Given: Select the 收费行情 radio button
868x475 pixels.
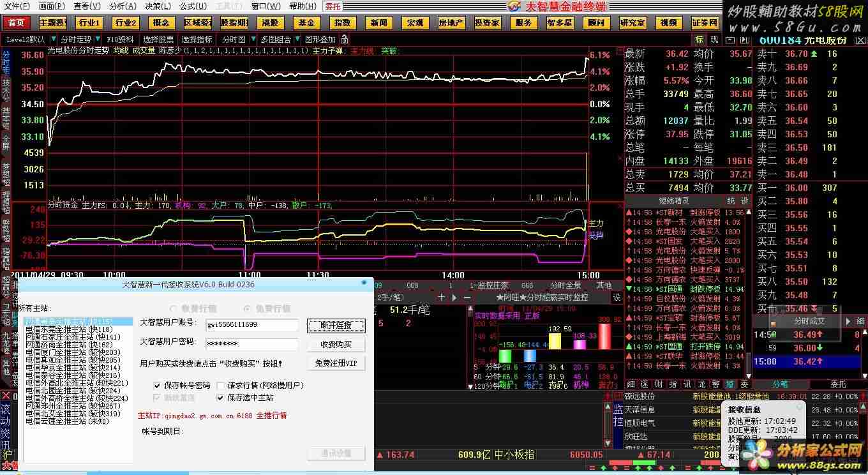Looking at the screenshot, I should (174, 308).
